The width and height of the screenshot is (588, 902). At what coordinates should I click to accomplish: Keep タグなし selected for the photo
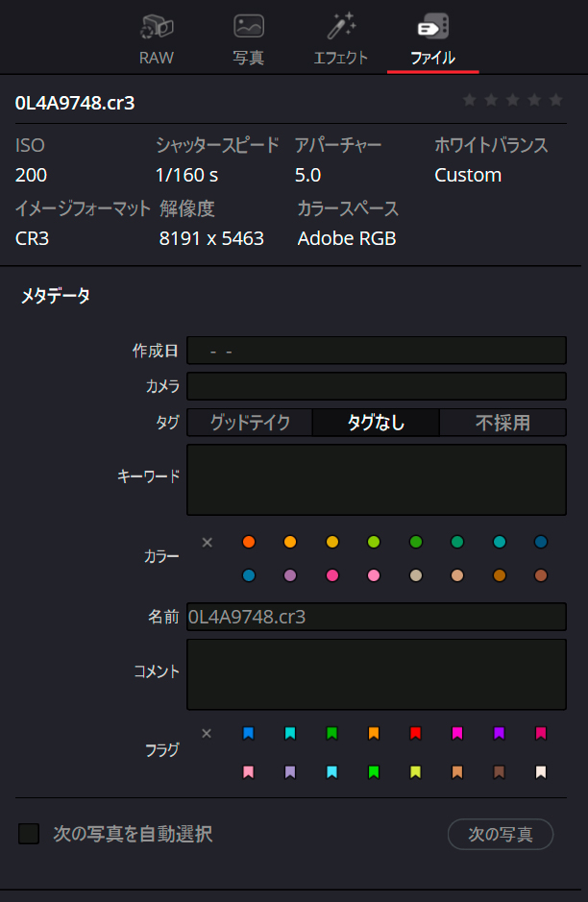pyautogui.click(x=376, y=423)
